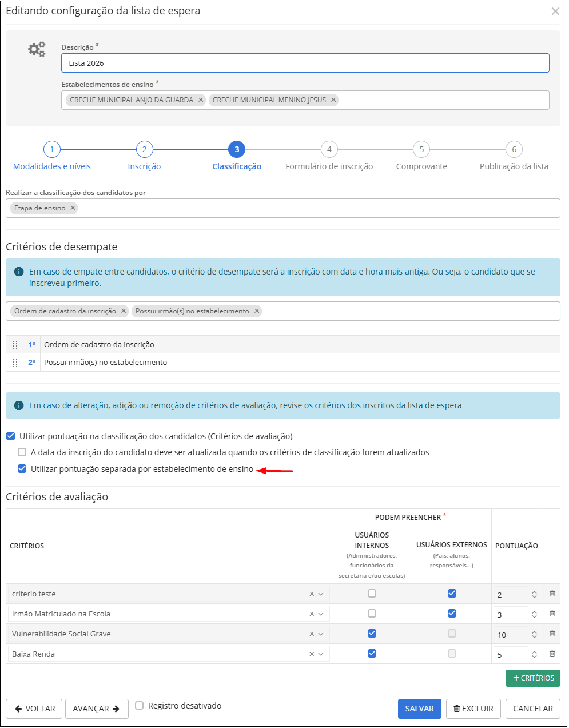
Task: Remove CRECHE MUNICIPAL MENINO JESUS tag
Action: pyautogui.click(x=333, y=100)
